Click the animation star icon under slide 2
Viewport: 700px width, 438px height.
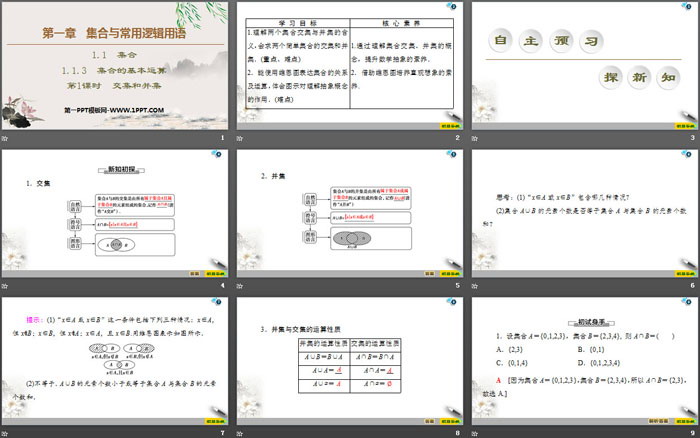click(x=240, y=137)
